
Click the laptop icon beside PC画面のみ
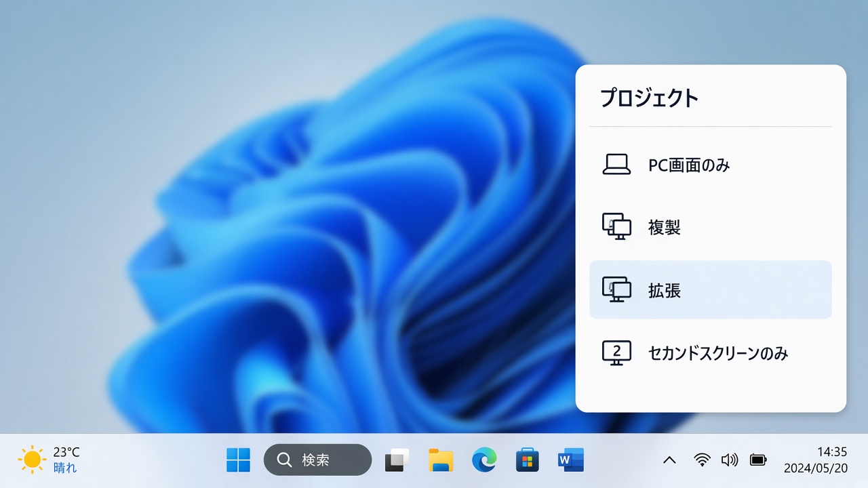616,165
